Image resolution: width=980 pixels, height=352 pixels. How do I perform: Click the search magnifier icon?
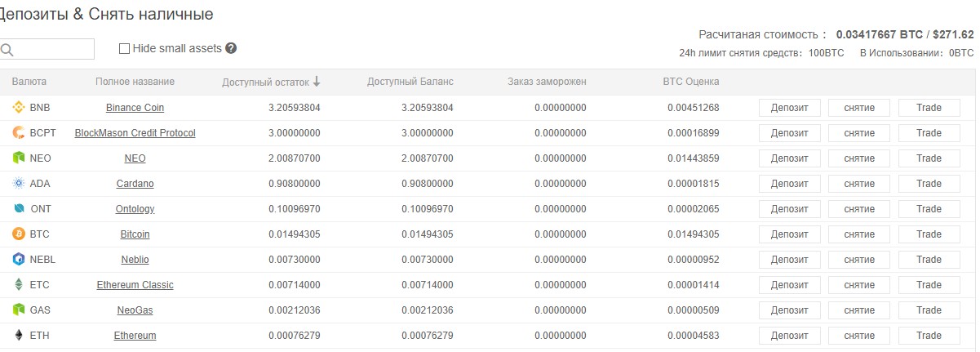7,50
